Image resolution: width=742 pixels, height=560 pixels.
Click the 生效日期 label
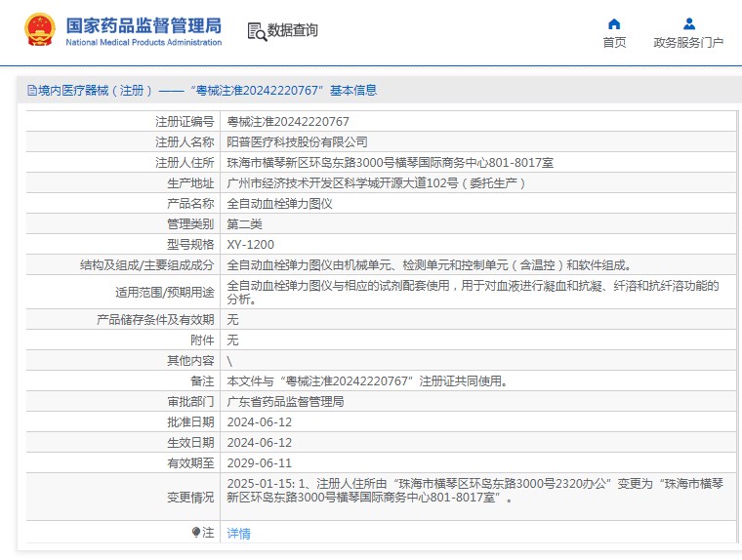tap(190, 443)
